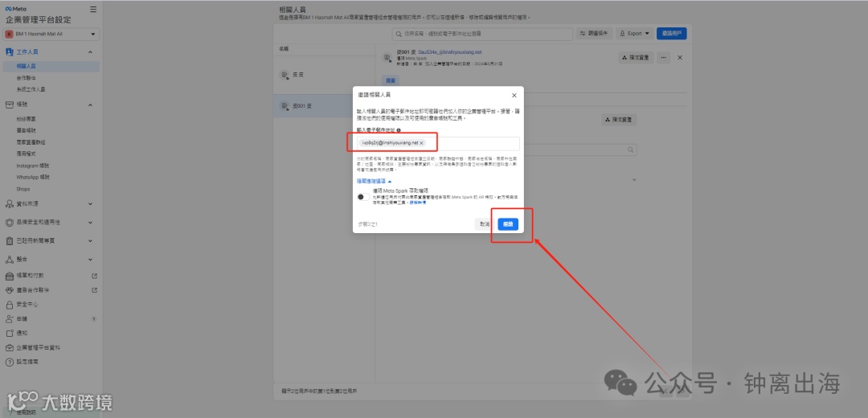Expand the 資料來源 section
The width and height of the screenshot is (868, 418).
click(90, 203)
